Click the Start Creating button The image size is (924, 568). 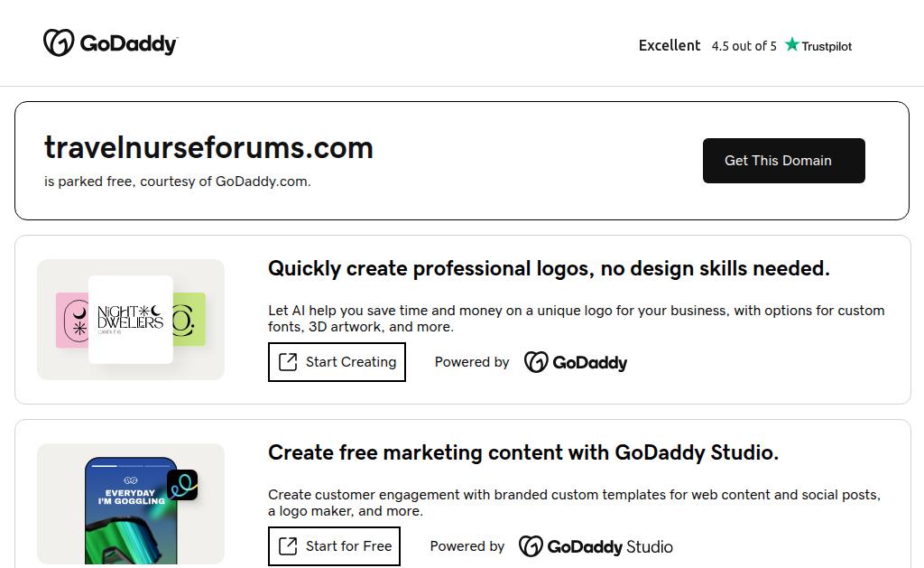coord(337,362)
